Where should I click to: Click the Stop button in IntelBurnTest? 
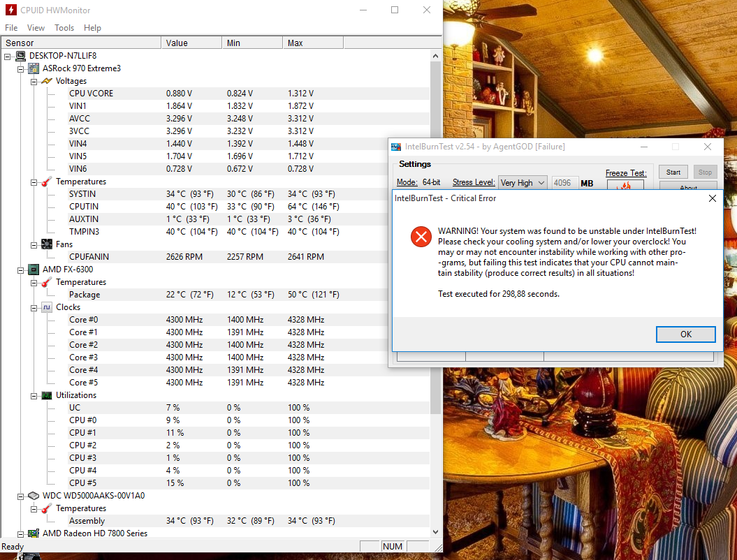click(705, 172)
